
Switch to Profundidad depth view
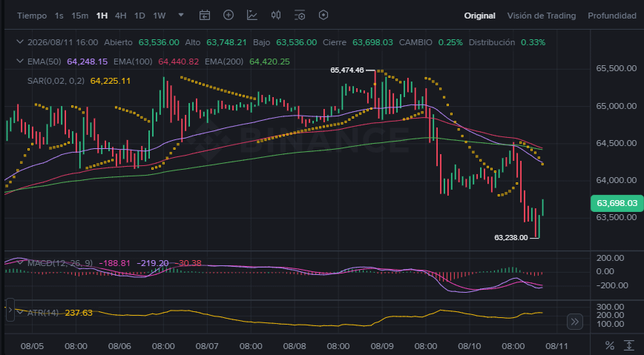pos(612,16)
